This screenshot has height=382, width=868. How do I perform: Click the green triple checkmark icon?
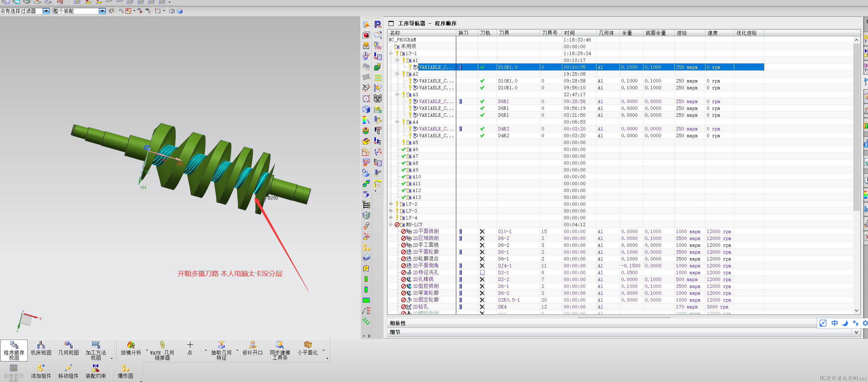click(366, 321)
